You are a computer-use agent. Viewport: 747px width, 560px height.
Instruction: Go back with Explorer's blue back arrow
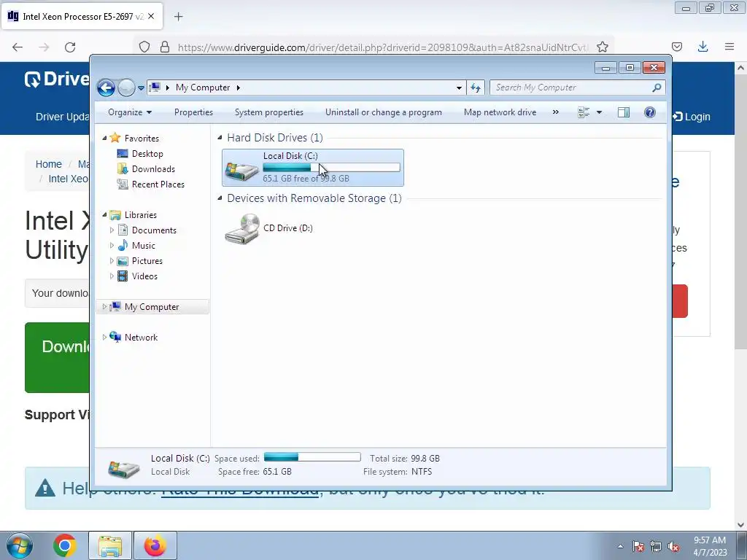pos(106,87)
